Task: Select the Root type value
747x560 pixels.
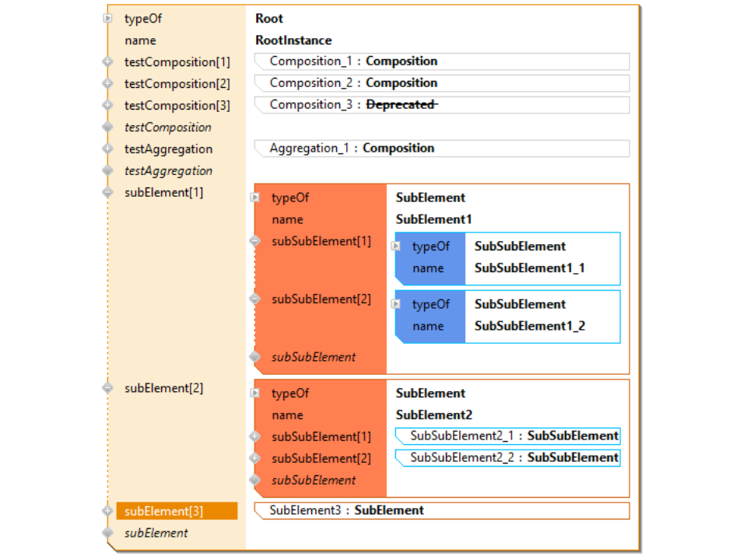Action: tap(269, 19)
